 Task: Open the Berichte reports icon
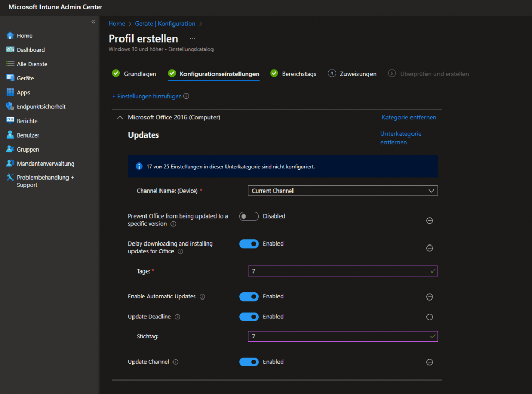pyautogui.click(x=10, y=120)
